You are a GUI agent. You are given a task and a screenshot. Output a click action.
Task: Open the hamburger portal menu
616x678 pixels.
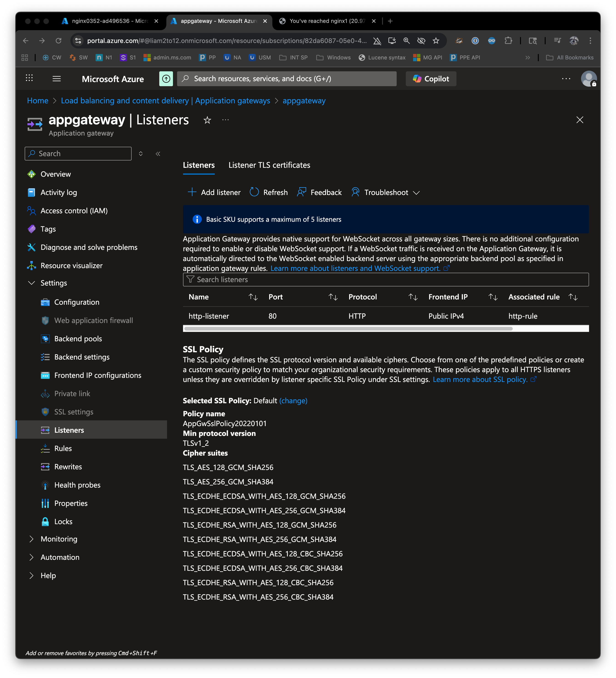[56, 79]
